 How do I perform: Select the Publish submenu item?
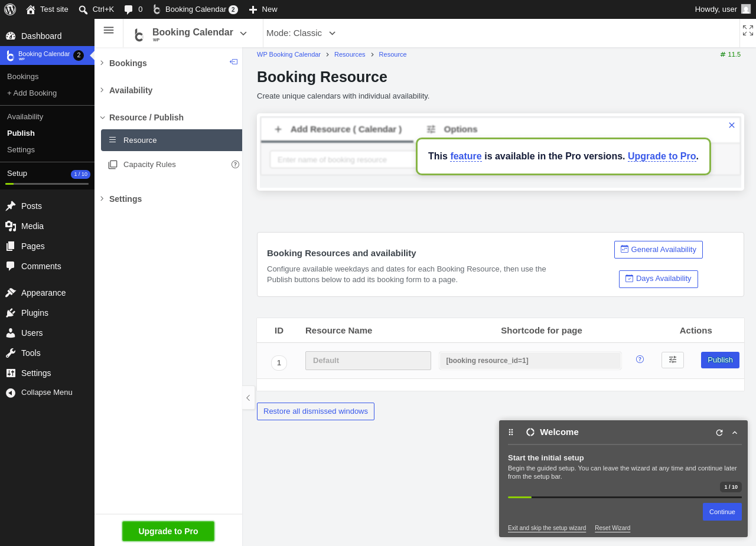click(21, 133)
